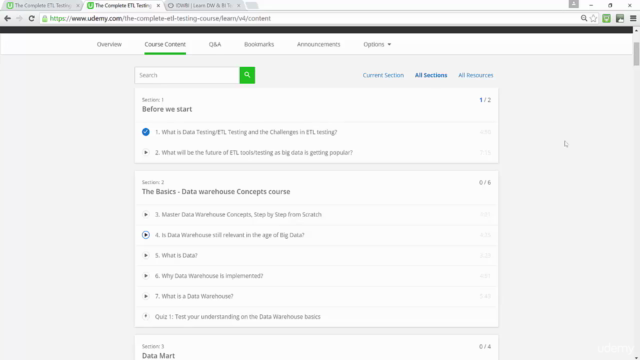Image resolution: width=640 pixels, height=360 pixels.
Task: Select the Course Content tab
Action: pyautogui.click(x=165, y=44)
